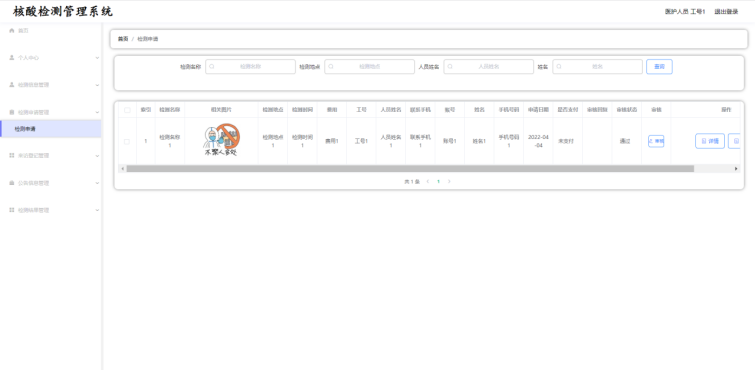Expand the 公告信息管理 menu chevron
This screenshot has width=755, height=371.
[x=97, y=183]
